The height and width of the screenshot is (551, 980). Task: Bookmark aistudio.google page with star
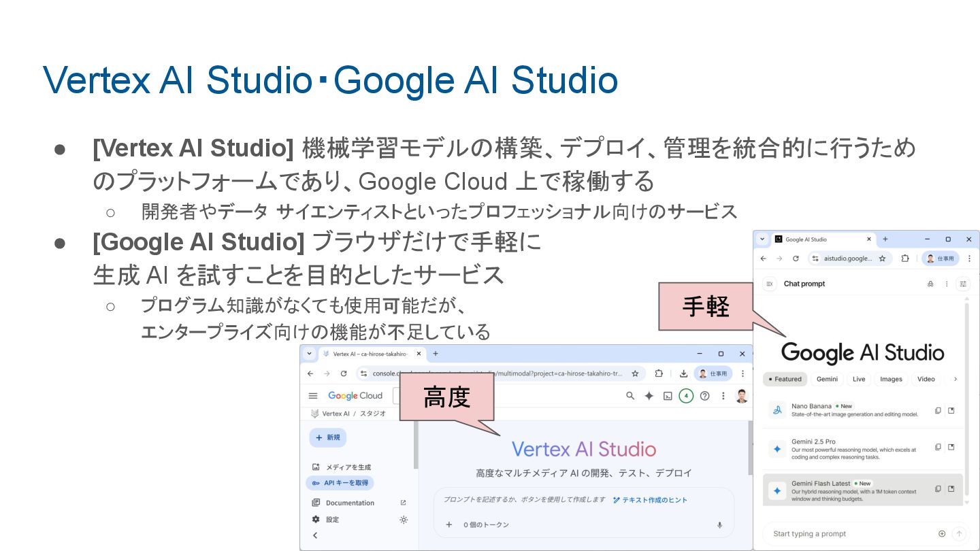click(882, 258)
